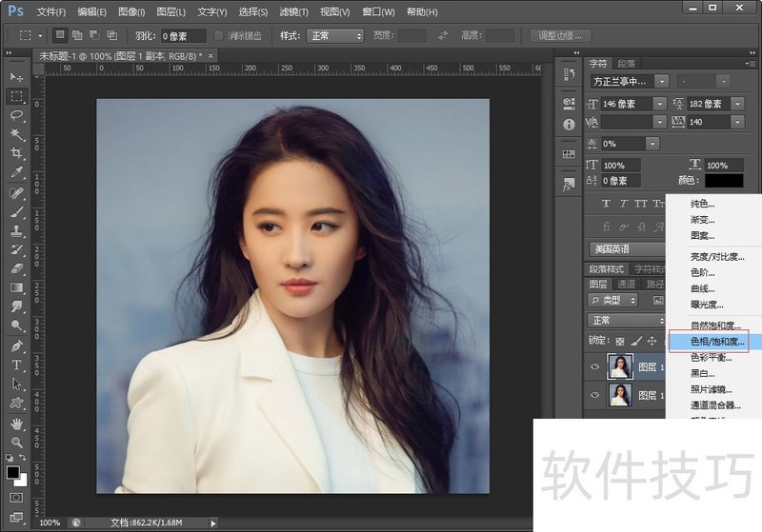Screen dimensions: 762x532
Task: Select the Eyedropper tool
Action: [x=16, y=172]
